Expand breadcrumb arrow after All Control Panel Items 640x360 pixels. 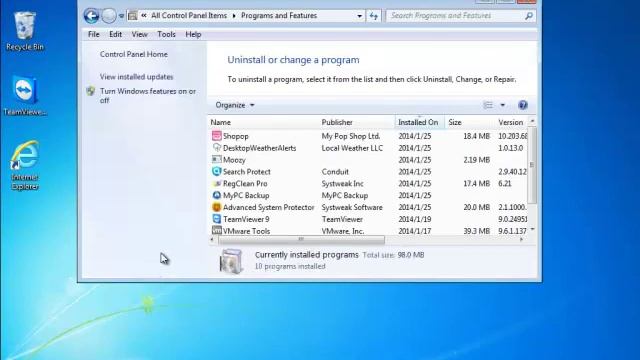(x=234, y=16)
